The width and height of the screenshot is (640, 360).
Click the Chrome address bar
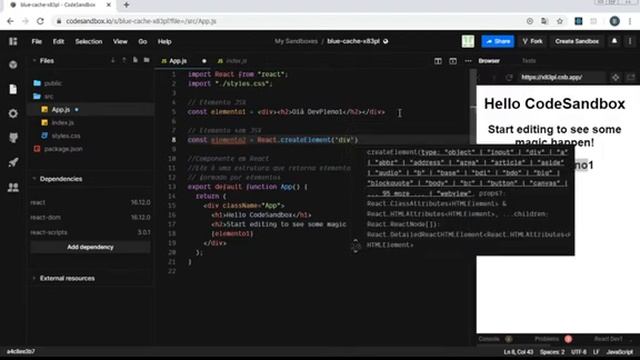(286, 21)
